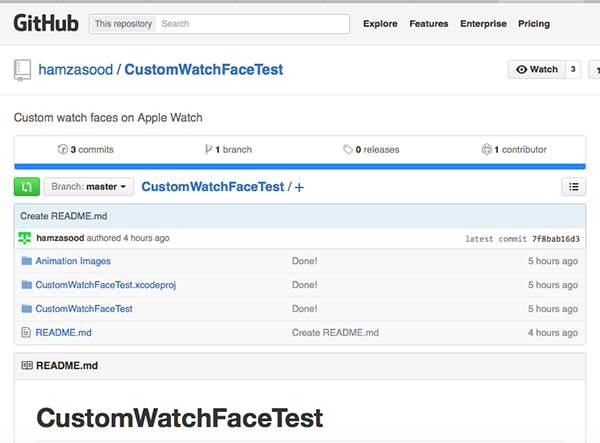Click Custom watch faces on Apple Watch description

[108, 118]
